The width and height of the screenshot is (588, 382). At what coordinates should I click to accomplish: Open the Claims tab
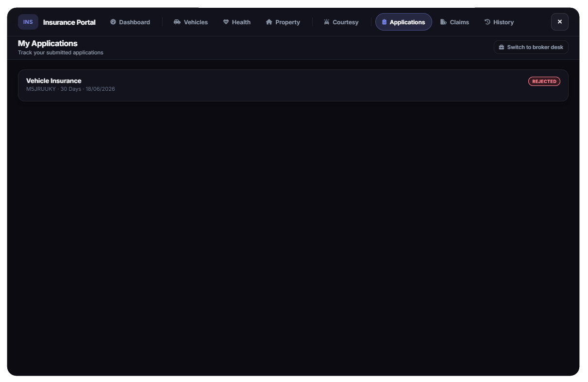(454, 22)
